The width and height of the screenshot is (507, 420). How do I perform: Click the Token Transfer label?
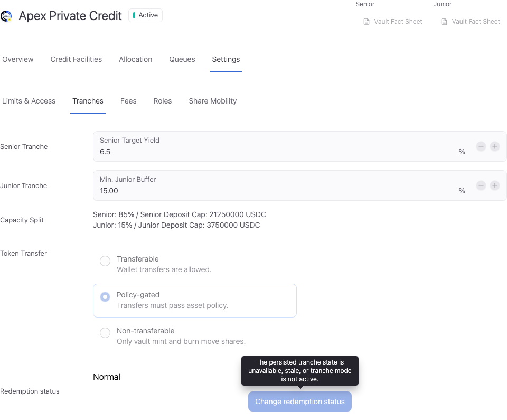coord(23,254)
